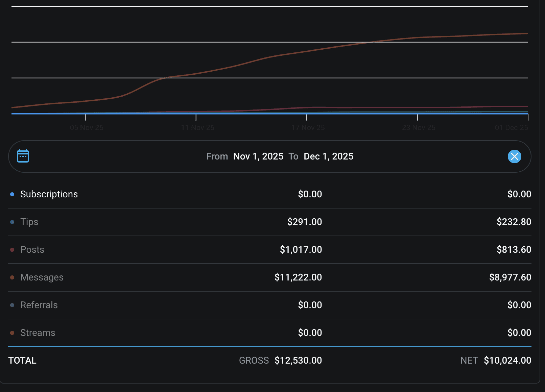545x392 pixels.
Task: Click the 23 Nov 25 axis label
Action: coord(419,128)
